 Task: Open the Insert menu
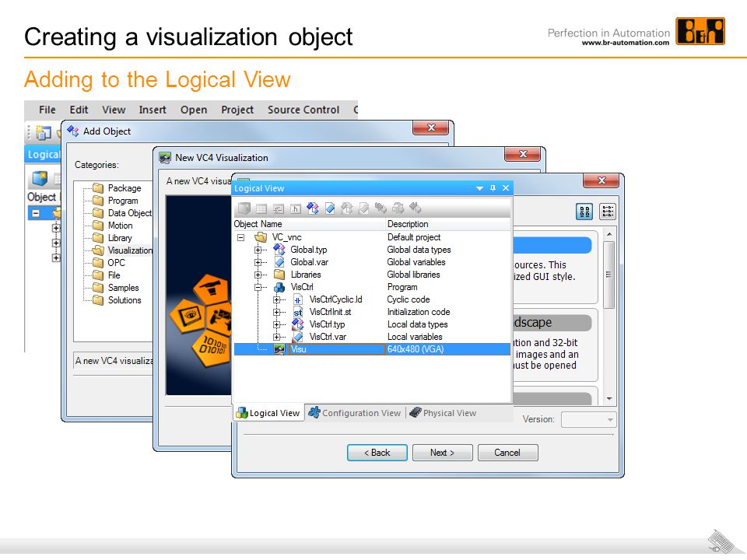(153, 110)
